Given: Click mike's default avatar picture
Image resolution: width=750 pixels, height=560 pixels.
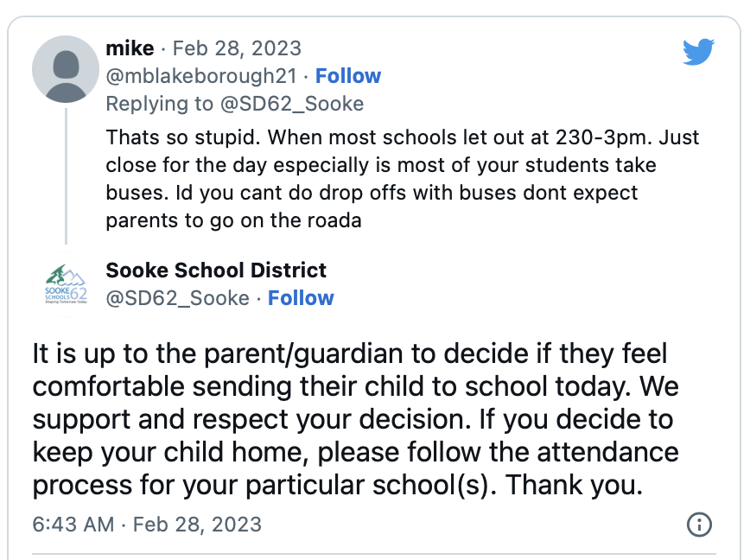Looking at the screenshot, I should click(x=66, y=69).
